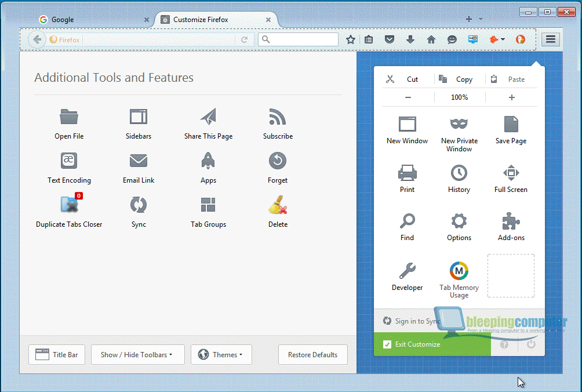This screenshot has height=392, width=582.
Task: Select the Forget icon
Action: pyautogui.click(x=278, y=161)
